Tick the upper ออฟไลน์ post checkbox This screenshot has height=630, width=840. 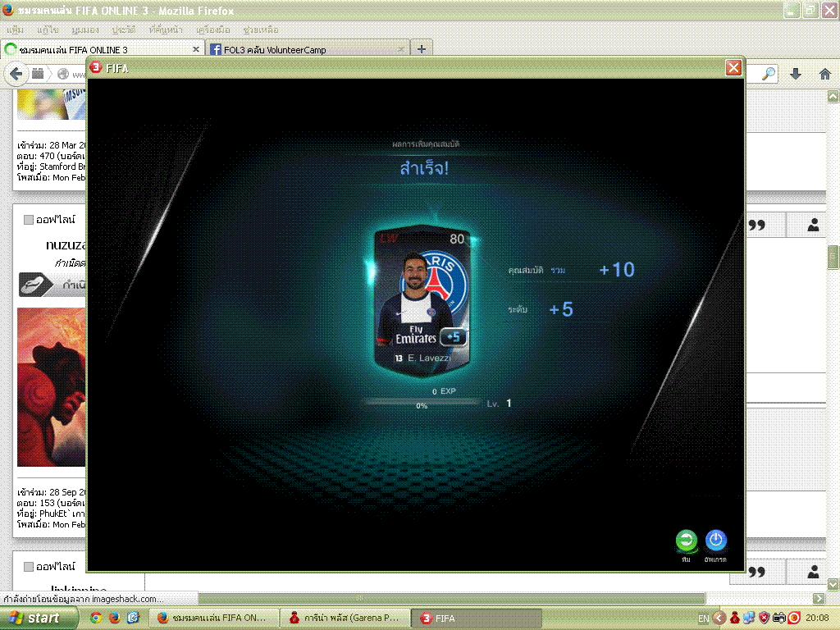29,220
